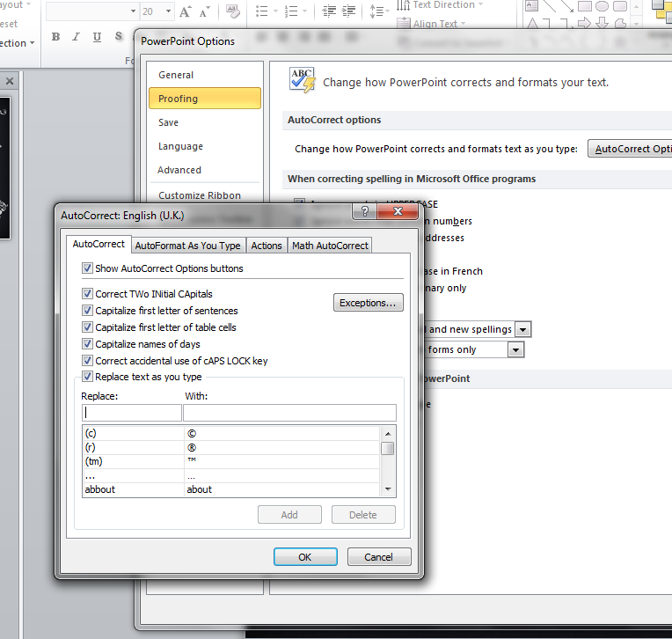Image resolution: width=672 pixels, height=639 pixels.
Task: Expand the 'and new spellings' dropdown
Action: (522, 330)
